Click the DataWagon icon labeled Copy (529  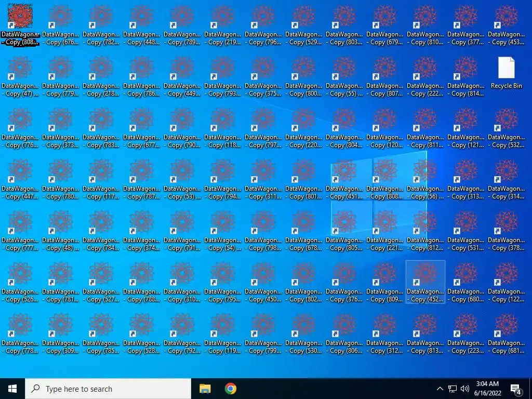click(x=303, y=25)
